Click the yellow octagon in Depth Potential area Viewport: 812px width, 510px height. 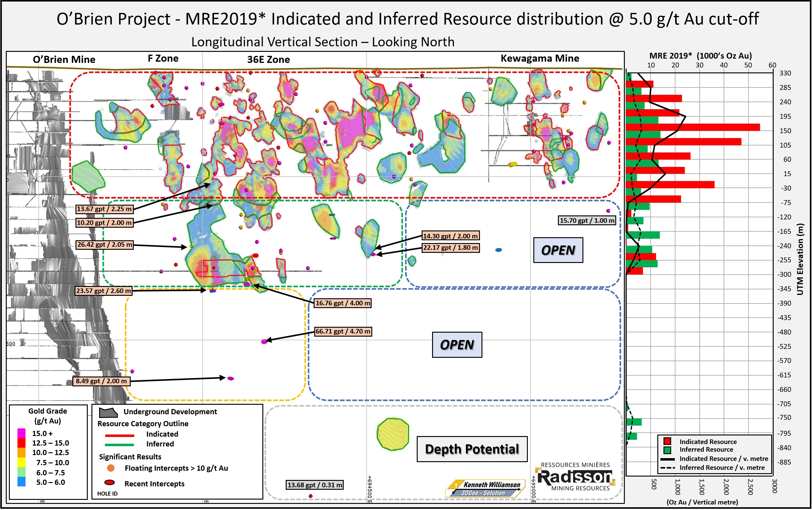pyautogui.click(x=393, y=434)
